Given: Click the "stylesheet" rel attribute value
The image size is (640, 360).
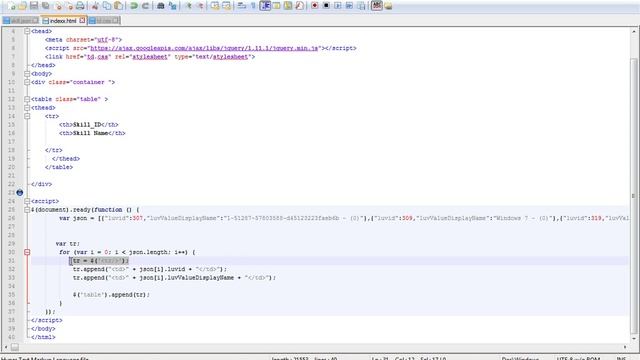Looking at the screenshot, I should [x=149, y=57].
